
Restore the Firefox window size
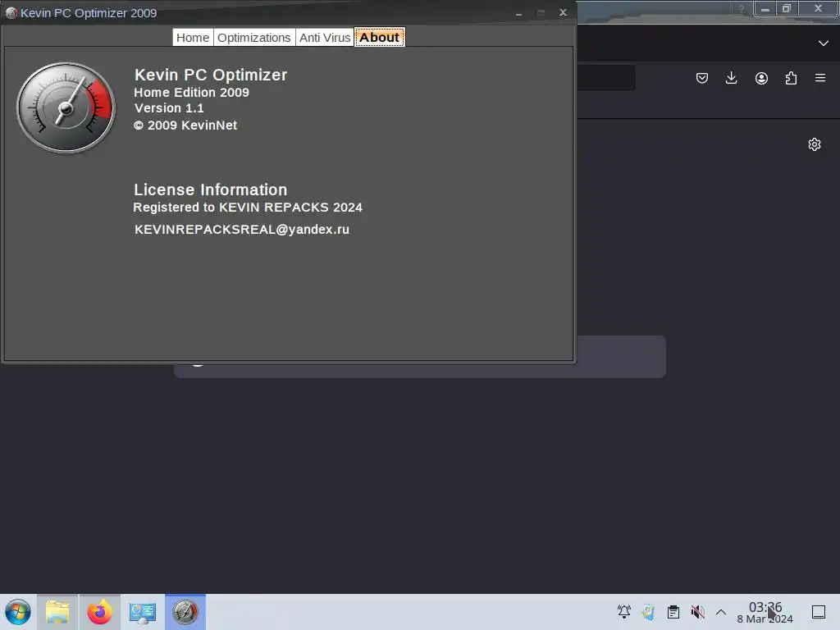coord(787,8)
